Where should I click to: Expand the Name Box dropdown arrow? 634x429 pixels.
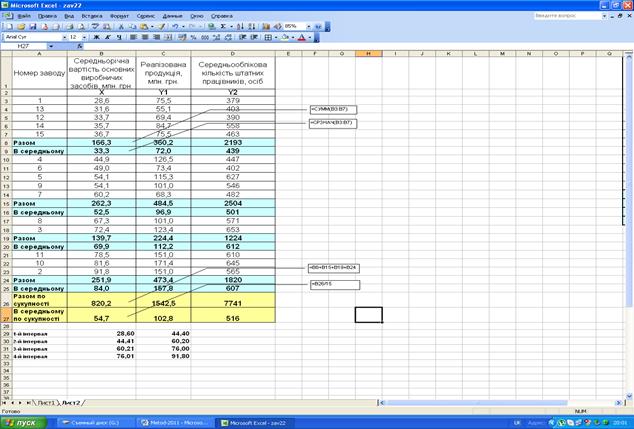pos(51,46)
